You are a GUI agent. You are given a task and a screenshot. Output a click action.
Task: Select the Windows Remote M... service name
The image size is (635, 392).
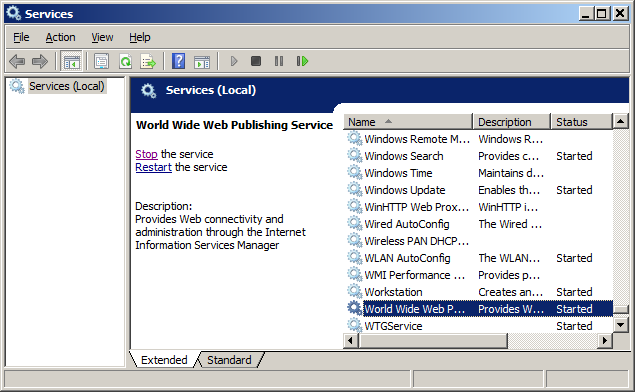417,139
